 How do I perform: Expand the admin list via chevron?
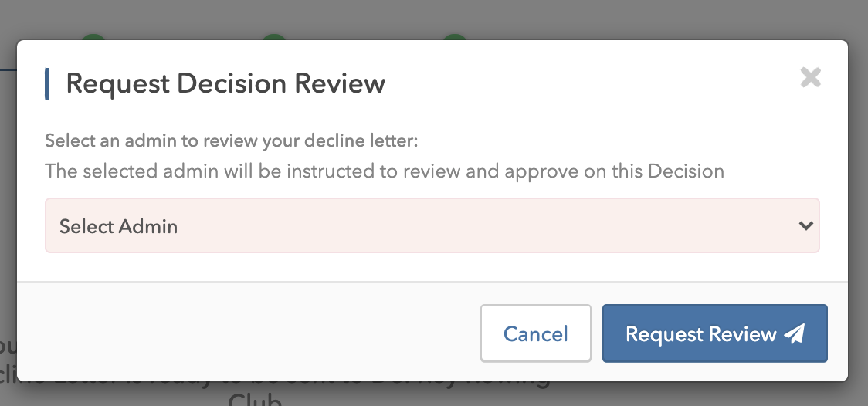805,225
